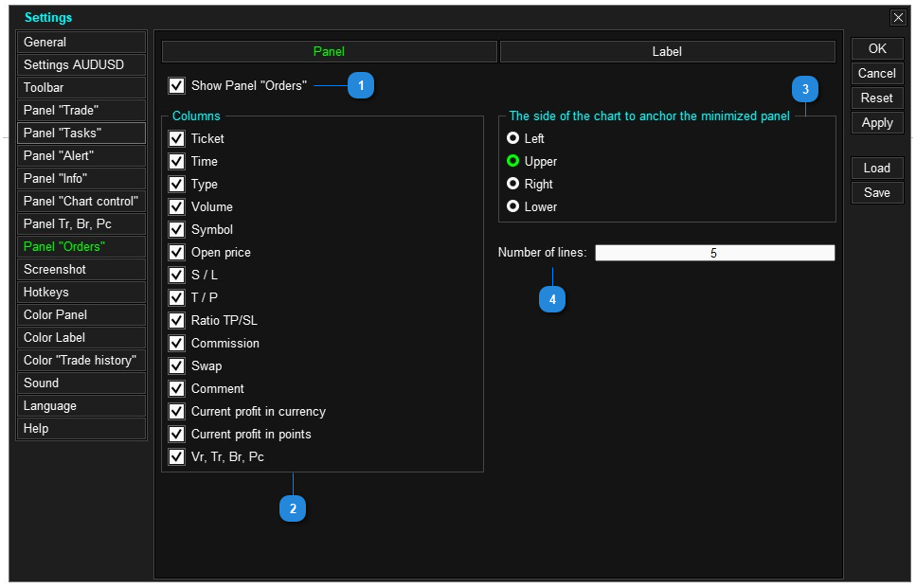
Task: Open the Help section
Action: coord(81,429)
